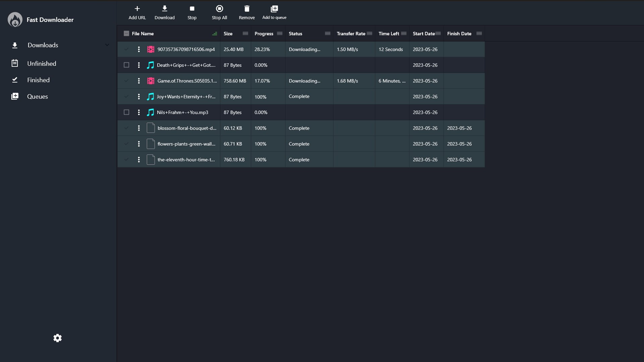
Task: Click the Add to queue icon
Action: (274, 9)
